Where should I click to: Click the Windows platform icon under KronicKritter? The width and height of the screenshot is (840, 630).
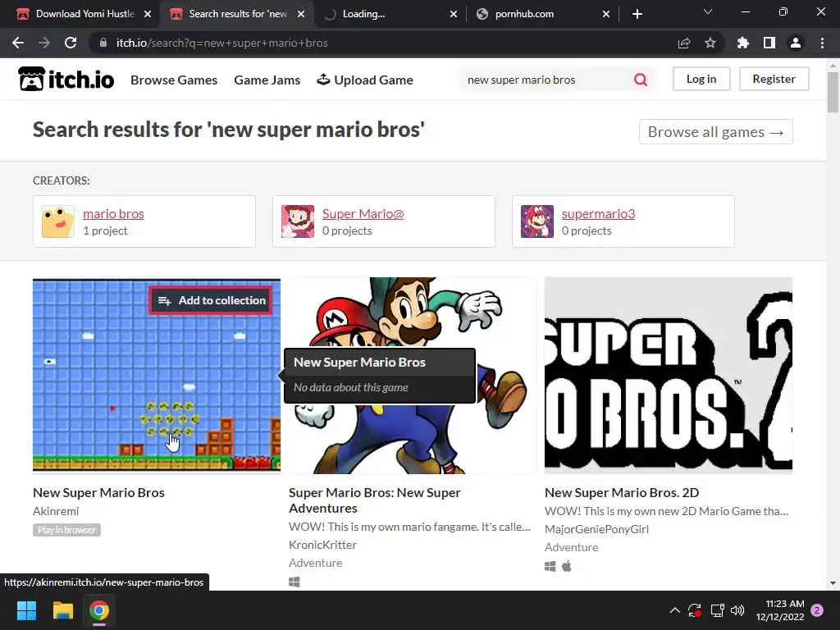(294, 582)
